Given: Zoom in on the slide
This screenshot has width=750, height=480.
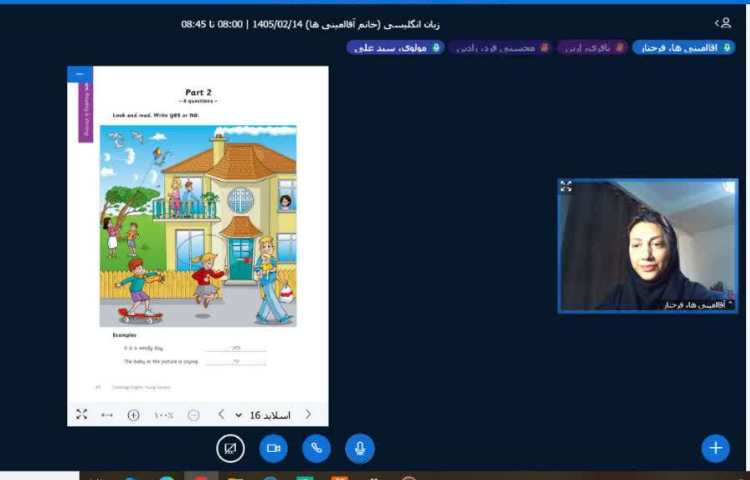Looking at the screenshot, I should 133,415.
